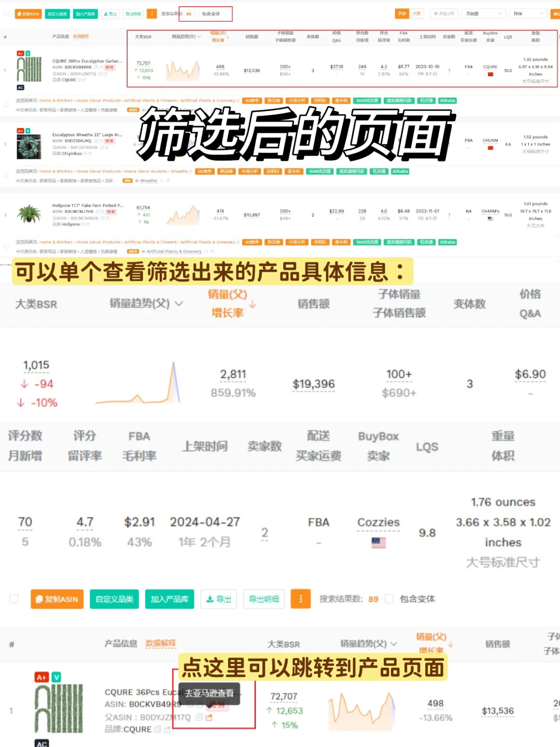Viewport: 560px width, 747px height.
Task: Expand the 销量趋势(父) column chevron
Action: [x=199, y=37]
